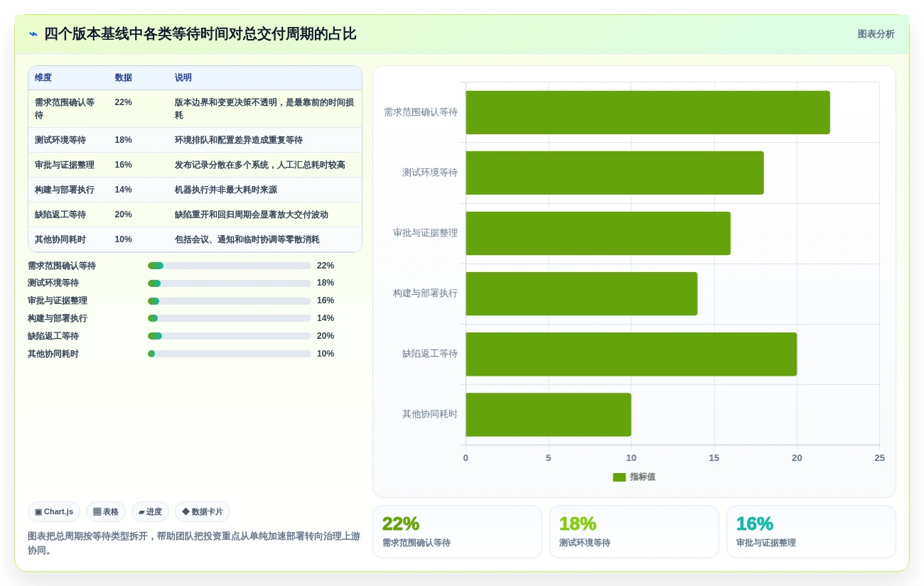924x586 pixels.
Task: Click the page title 四个版本基线 heading
Action: [200, 34]
